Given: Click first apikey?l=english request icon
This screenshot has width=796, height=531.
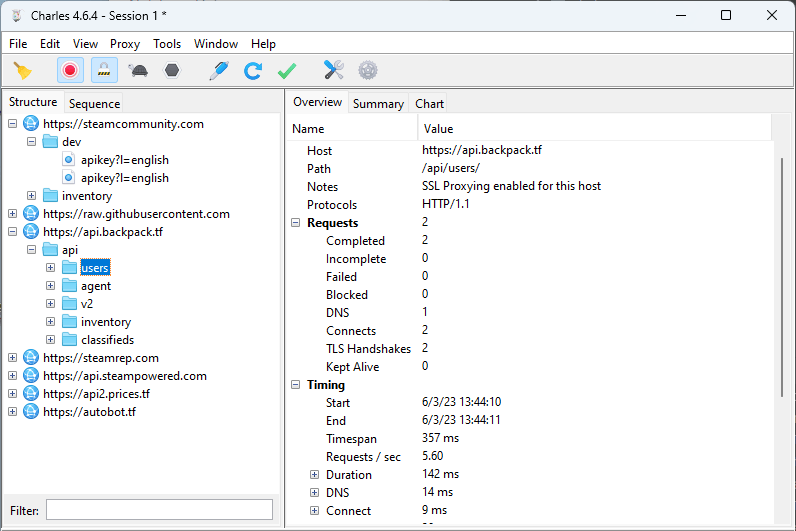Looking at the screenshot, I should (x=69, y=159).
